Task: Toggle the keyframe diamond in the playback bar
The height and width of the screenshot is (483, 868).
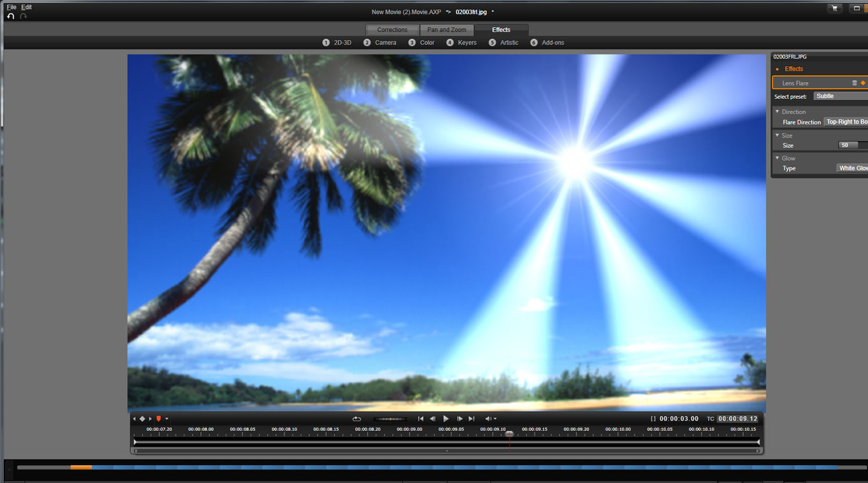Action: coord(142,419)
